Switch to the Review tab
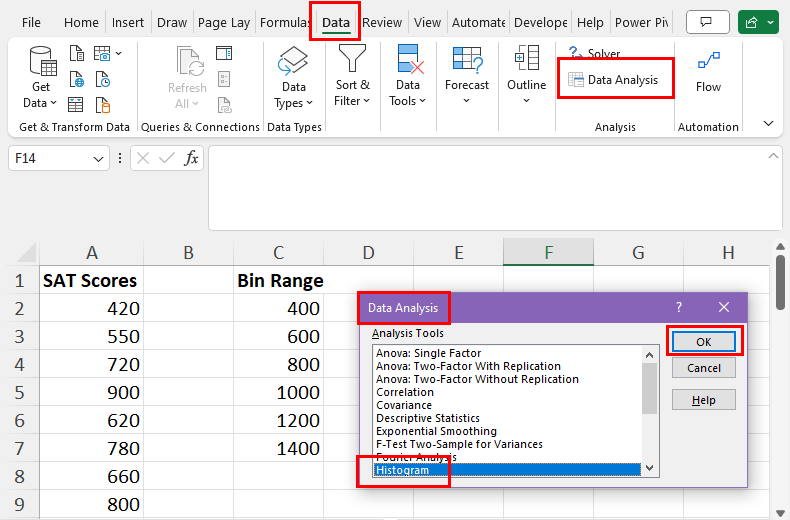 382,23
